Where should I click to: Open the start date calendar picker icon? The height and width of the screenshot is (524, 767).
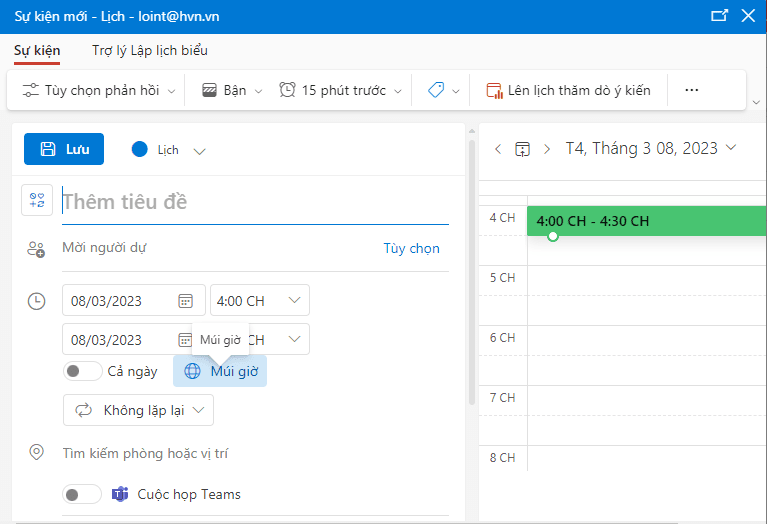185,301
